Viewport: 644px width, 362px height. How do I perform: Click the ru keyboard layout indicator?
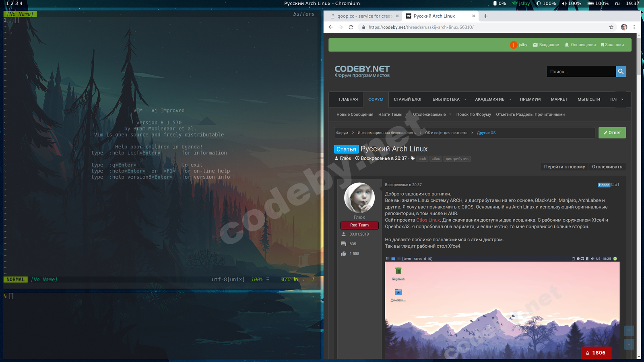pyautogui.click(x=617, y=3)
